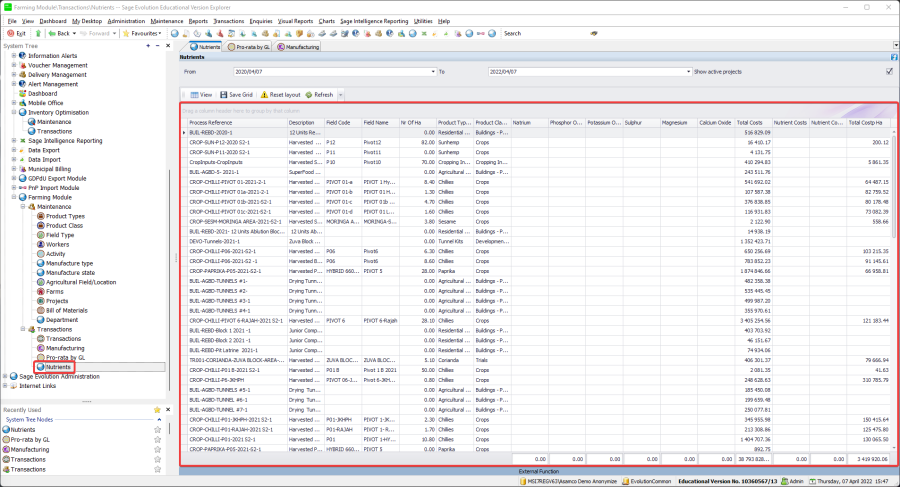The image size is (900, 487).
Task: Click the Exit toolbar button
Action: [16, 33]
